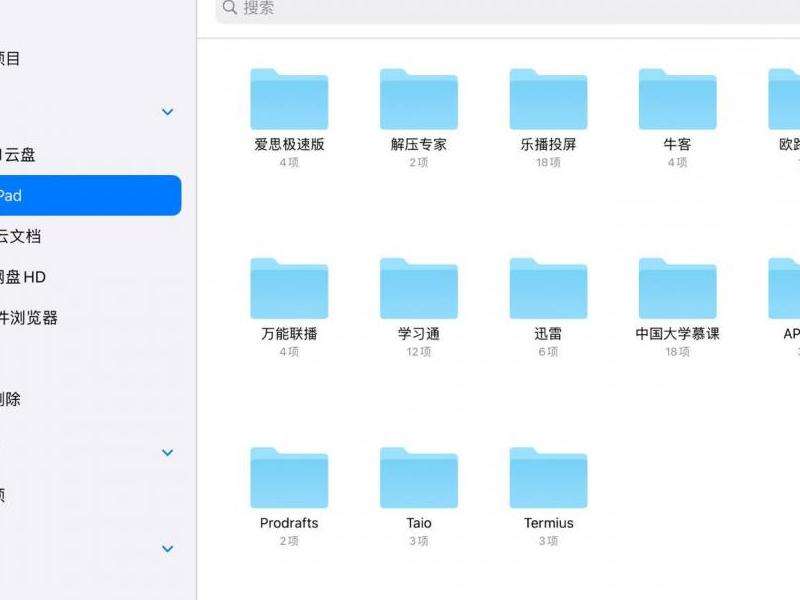Image resolution: width=800 pixels, height=600 pixels.
Task: Click the 解压专家 folder name
Action: 419,144
